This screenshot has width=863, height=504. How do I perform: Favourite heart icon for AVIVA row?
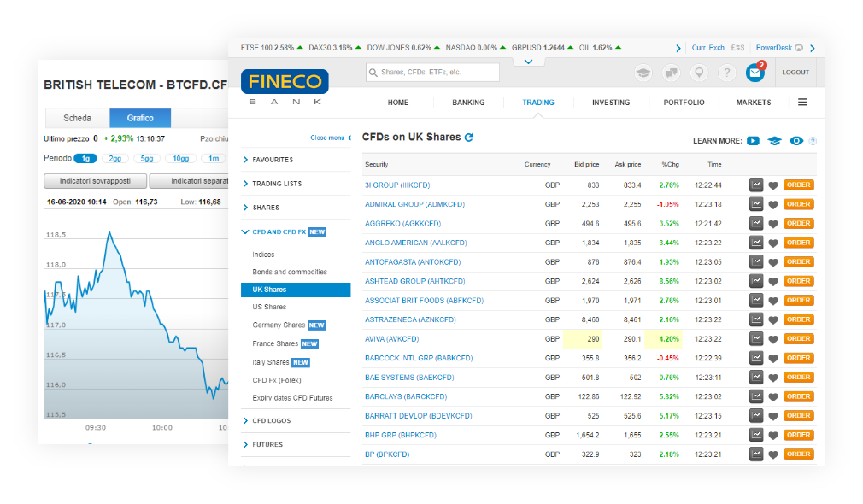(773, 339)
